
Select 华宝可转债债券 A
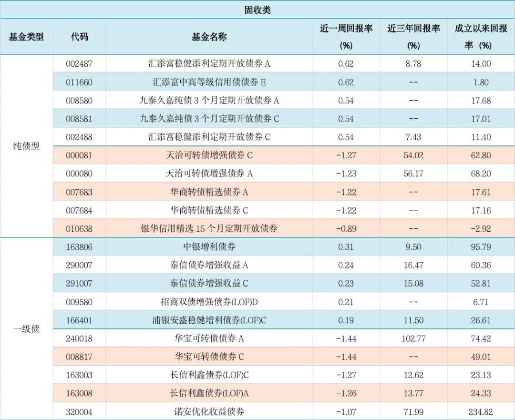[209, 338]
